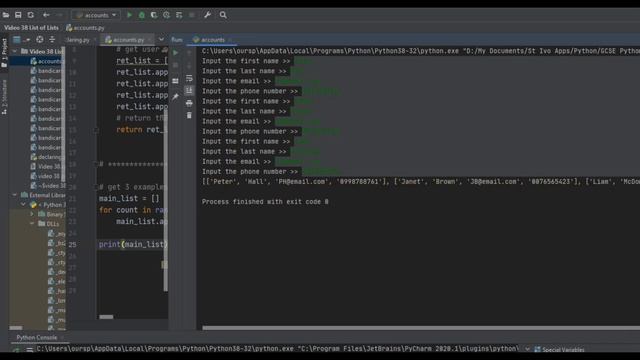Open the Python Console tab
Image resolution: width=640 pixels, height=360 pixels.
tap(37, 338)
